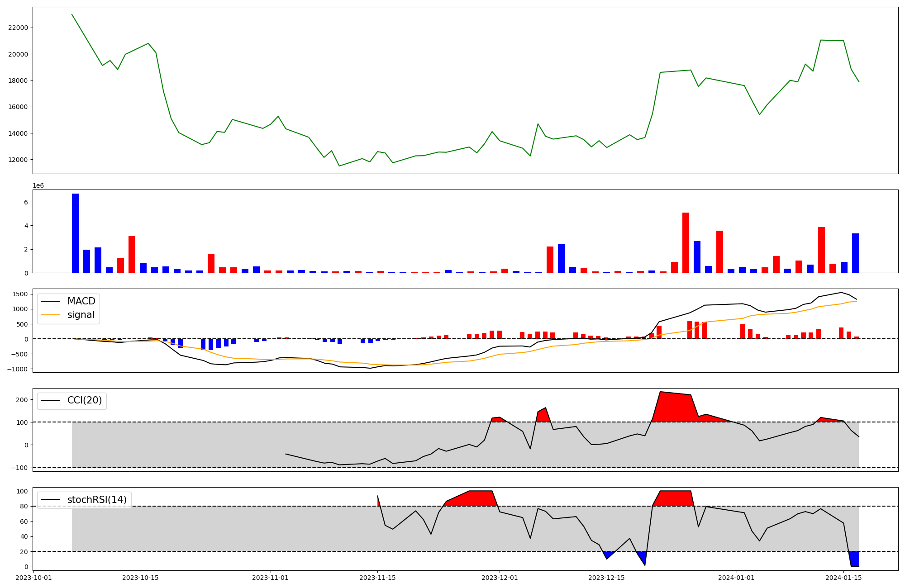905x588 pixels.
Task: Click the 2023-11-15 date tick label
Action: [377, 578]
